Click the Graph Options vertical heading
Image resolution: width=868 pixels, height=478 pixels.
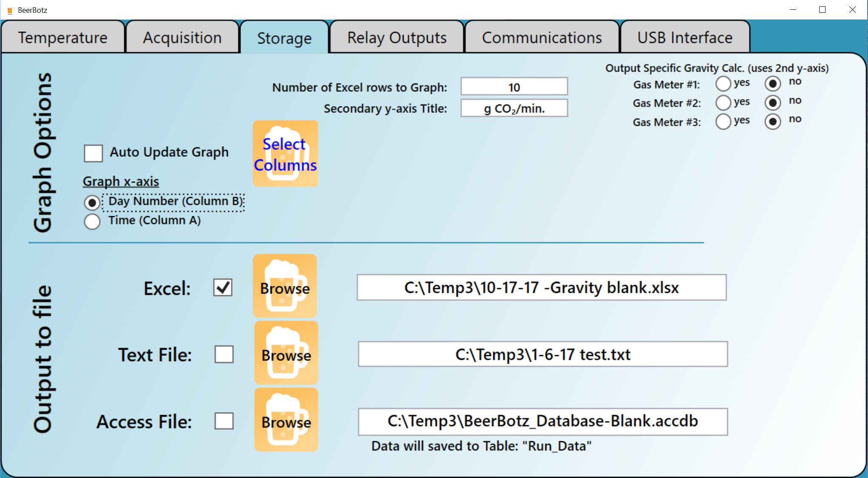click(x=43, y=152)
